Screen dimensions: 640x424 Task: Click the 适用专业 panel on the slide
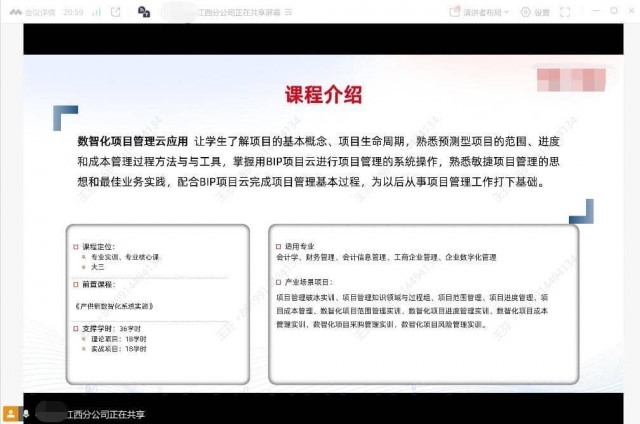[x=421, y=303]
